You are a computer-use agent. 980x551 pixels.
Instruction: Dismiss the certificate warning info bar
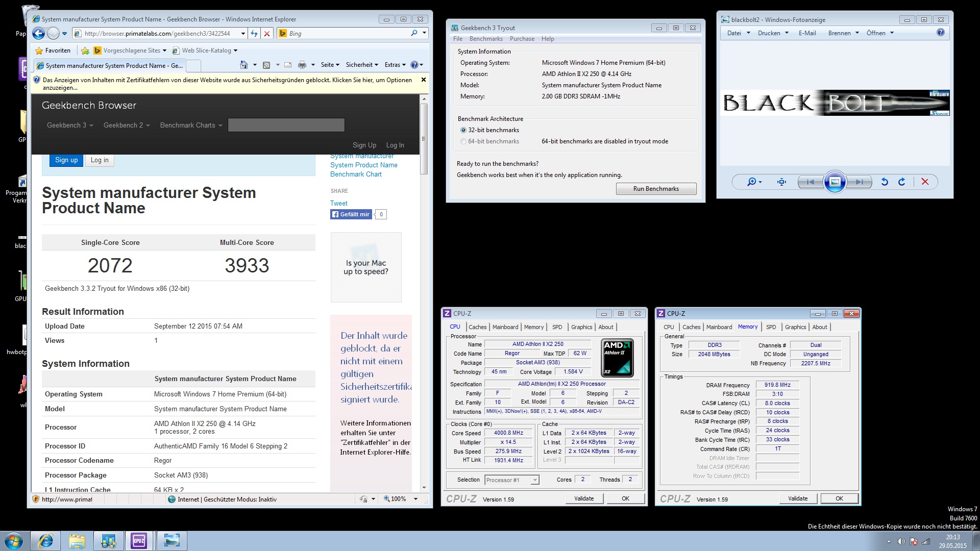[x=423, y=80]
